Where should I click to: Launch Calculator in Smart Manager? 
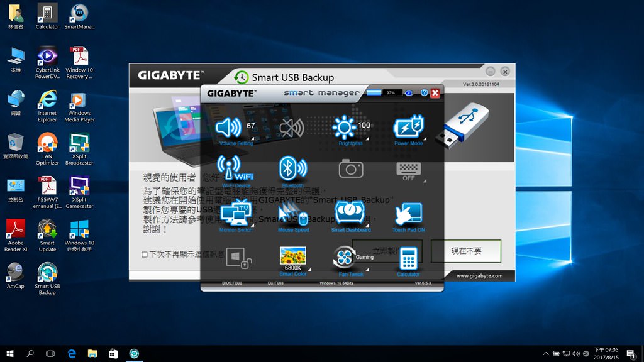tap(408, 258)
